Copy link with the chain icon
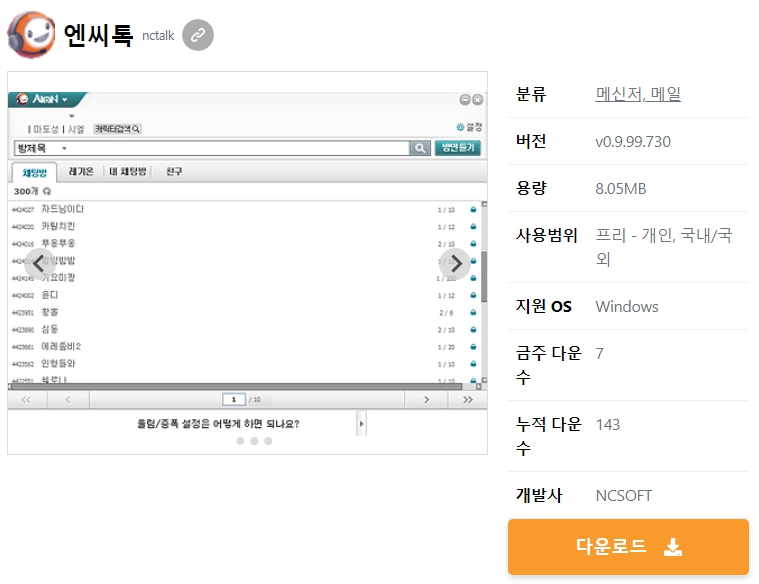 tap(197, 35)
